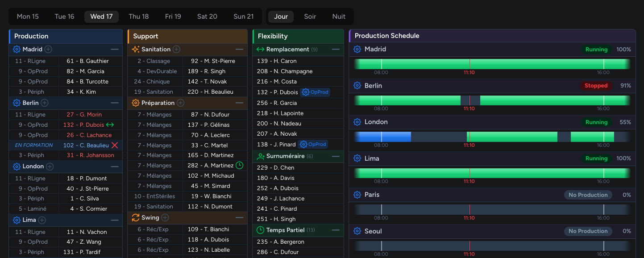Screen dimensions: 644x258
Task: Switch to the Soir shift view
Action: 310,16
